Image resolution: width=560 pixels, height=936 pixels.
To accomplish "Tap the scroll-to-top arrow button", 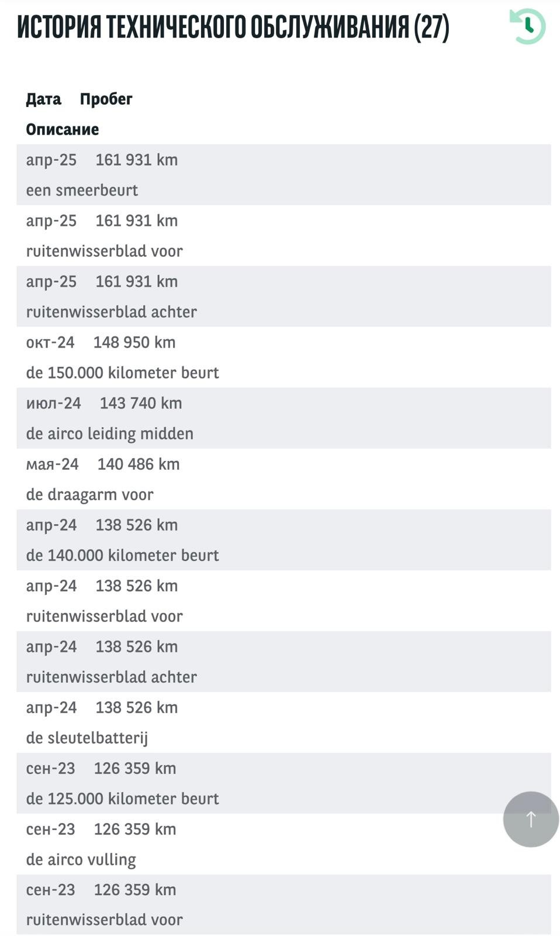I will point(530,819).
